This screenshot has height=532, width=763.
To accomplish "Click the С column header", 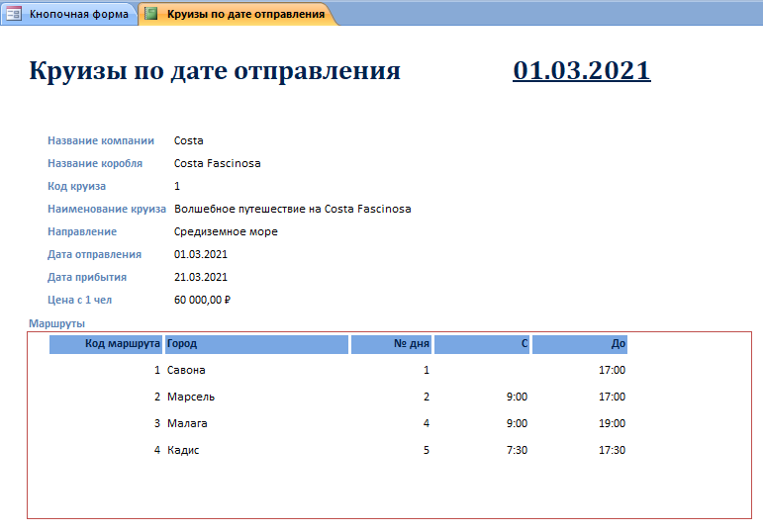I will coord(482,344).
